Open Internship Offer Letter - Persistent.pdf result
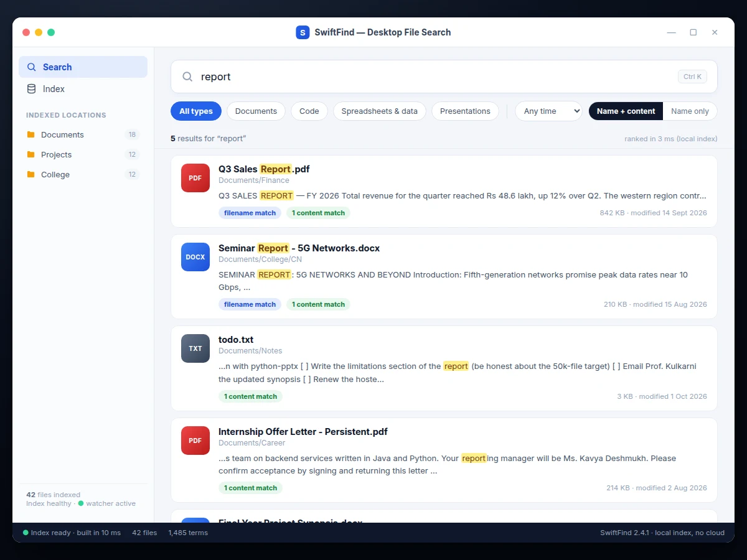 click(x=444, y=460)
